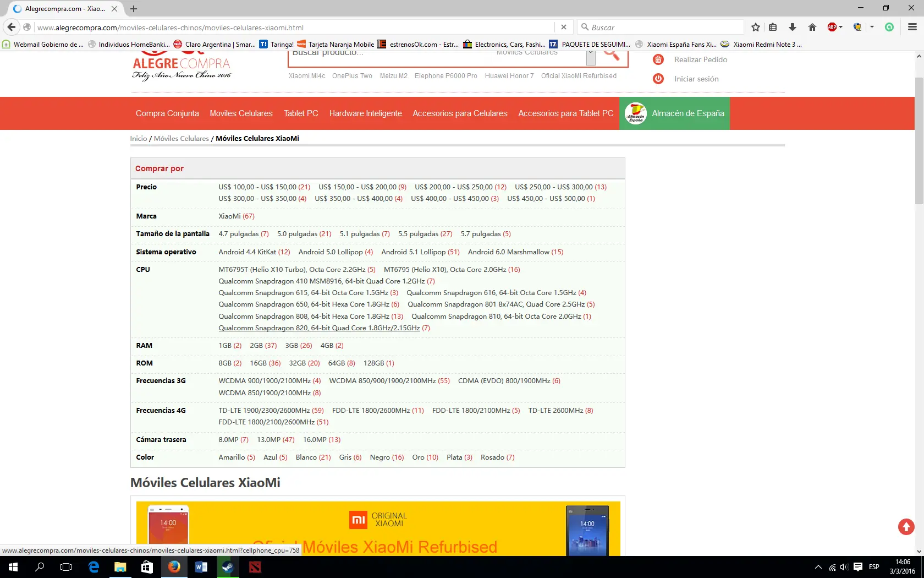This screenshot has height=578, width=924.
Task: Open Windows taskbar search
Action: (40, 567)
